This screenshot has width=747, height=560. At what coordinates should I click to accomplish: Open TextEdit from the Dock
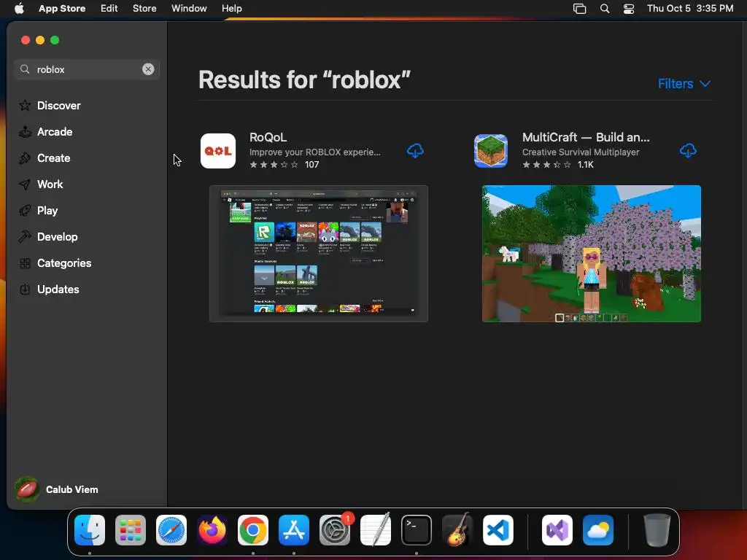pos(376,530)
